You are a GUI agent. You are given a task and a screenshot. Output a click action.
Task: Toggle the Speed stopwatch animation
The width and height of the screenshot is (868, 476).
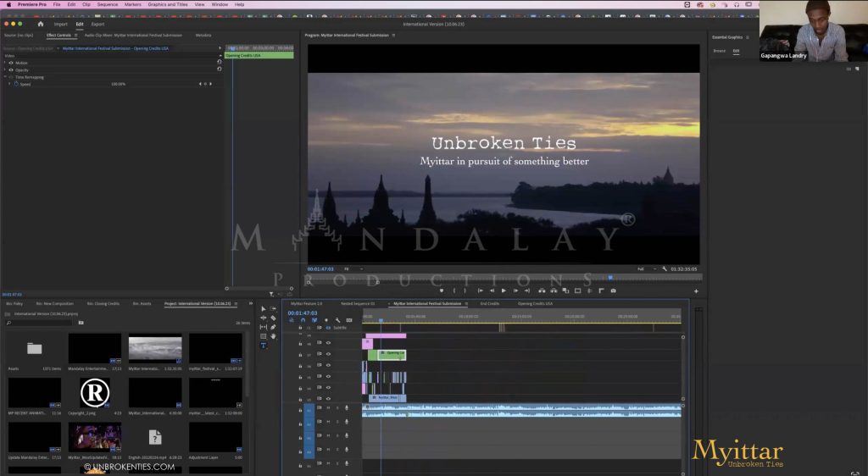(15, 84)
